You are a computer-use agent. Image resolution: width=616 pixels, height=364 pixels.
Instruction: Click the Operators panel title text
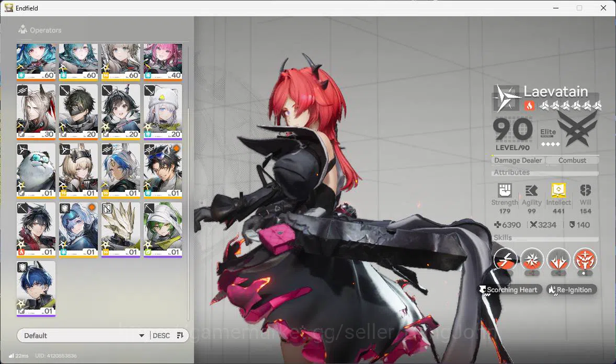(x=45, y=30)
